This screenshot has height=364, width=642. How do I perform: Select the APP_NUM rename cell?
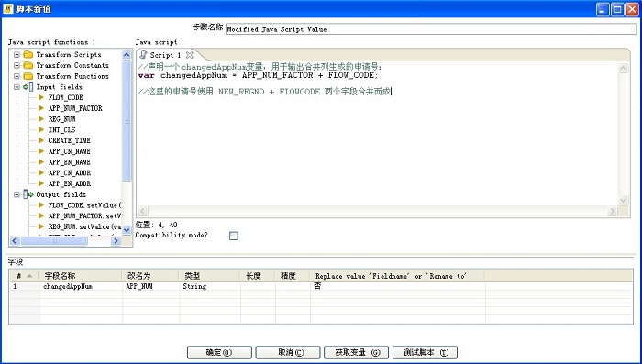coord(150,287)
